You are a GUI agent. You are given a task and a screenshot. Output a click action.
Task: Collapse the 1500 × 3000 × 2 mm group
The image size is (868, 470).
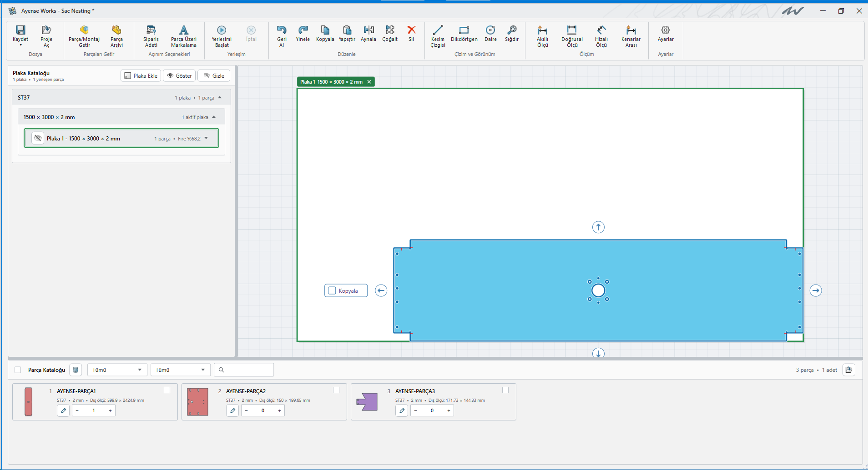pyautogui.click(x=214, y=117)
